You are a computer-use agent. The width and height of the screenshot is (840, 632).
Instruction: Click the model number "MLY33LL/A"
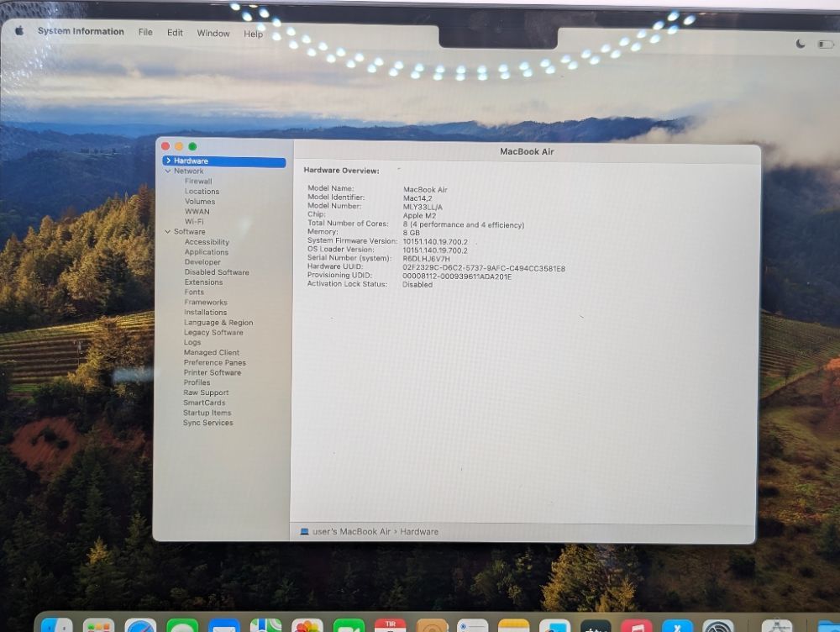click(423, 207)
